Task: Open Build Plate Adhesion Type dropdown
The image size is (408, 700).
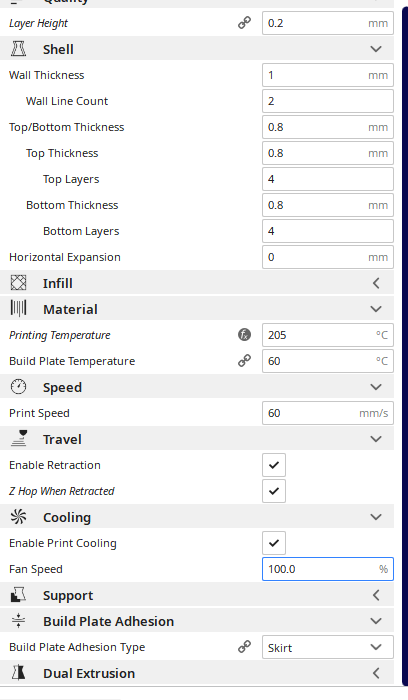Action: pyautogui.click(x=328, y=647)
